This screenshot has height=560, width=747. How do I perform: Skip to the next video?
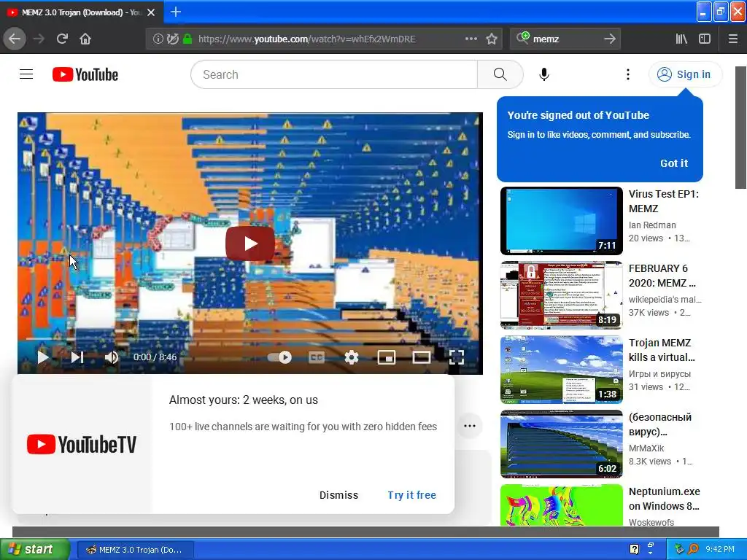tap(77, 357)
